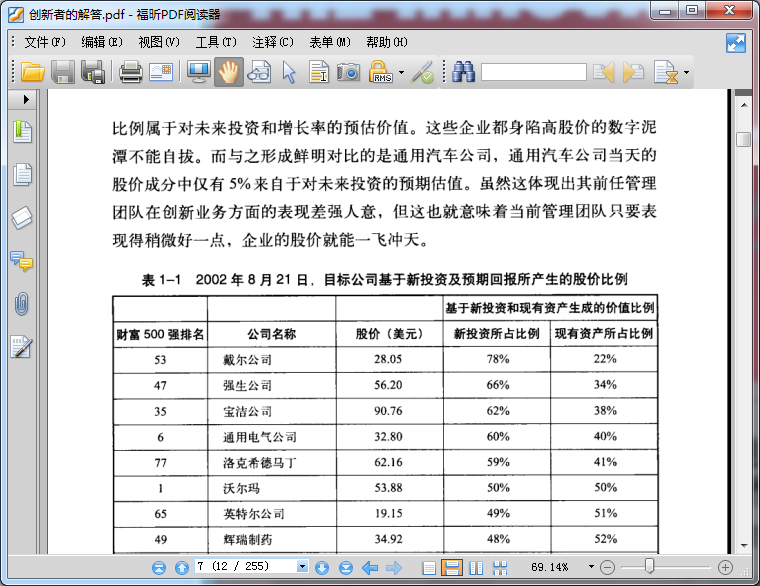Open the 工具(T) menu
The width and height of the screenshot is (760, 586).
coord(216,43)
